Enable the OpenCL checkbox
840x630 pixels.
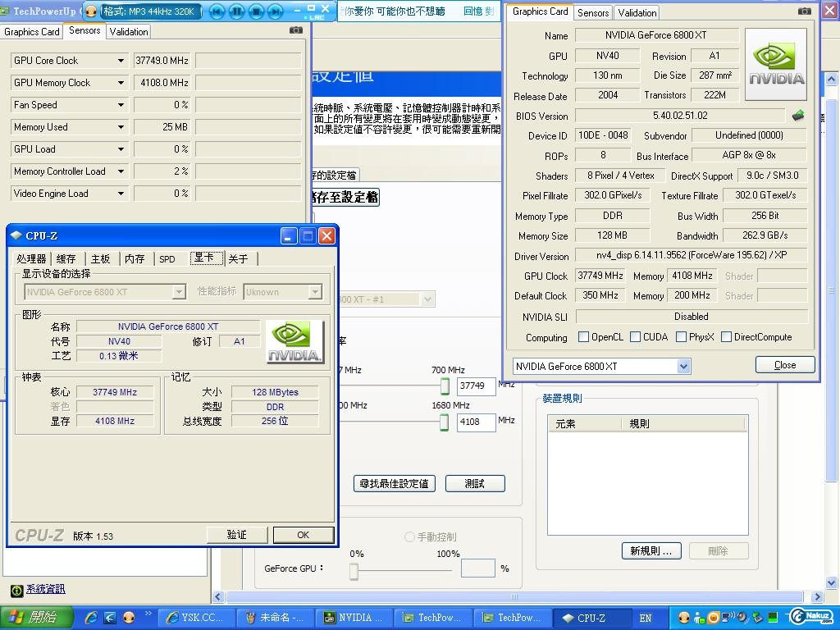click(583, 337)
